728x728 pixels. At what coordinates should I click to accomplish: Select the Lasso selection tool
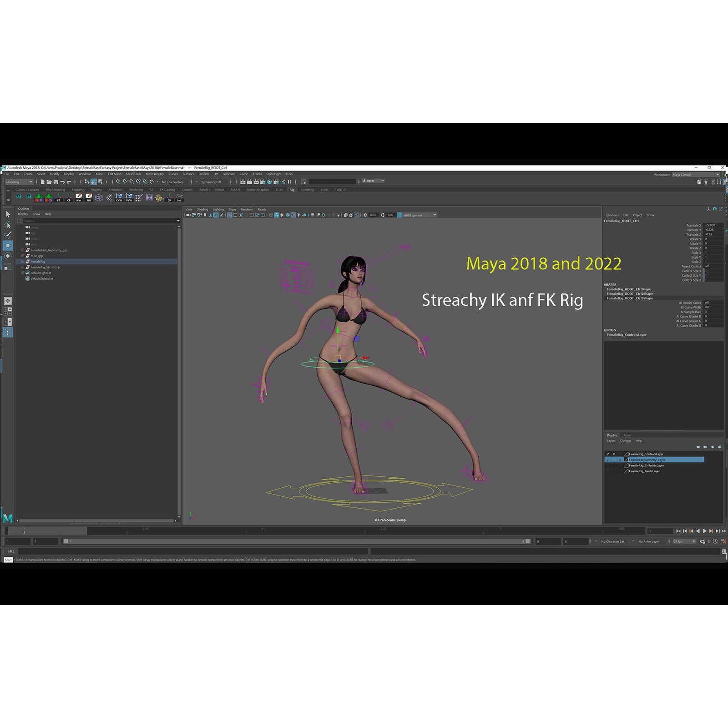pos(8,225)
